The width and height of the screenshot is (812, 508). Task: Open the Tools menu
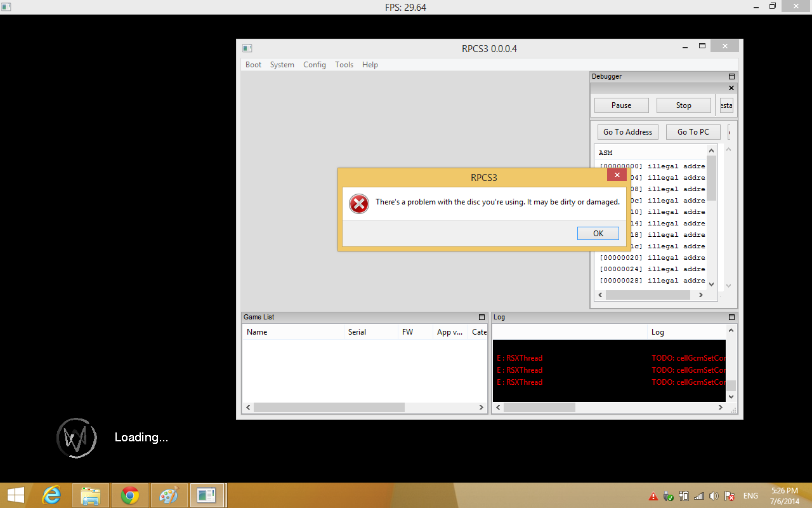(x=344, y=65)
